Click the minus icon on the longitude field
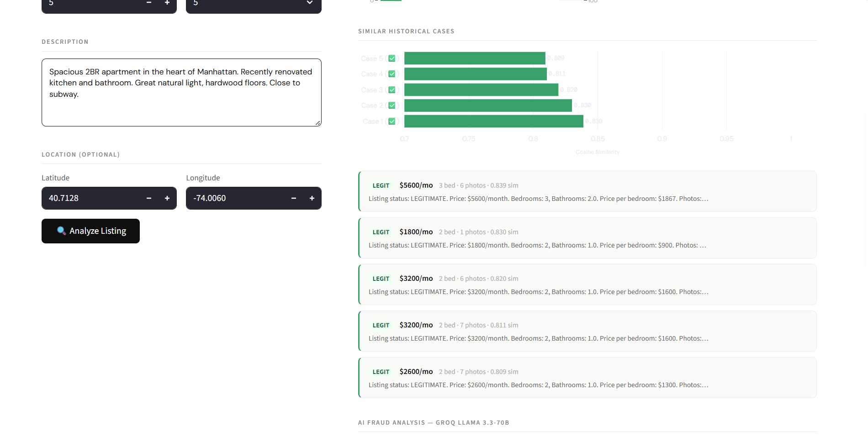The width and height of the screenshot is (868, 437). (293, 198)
